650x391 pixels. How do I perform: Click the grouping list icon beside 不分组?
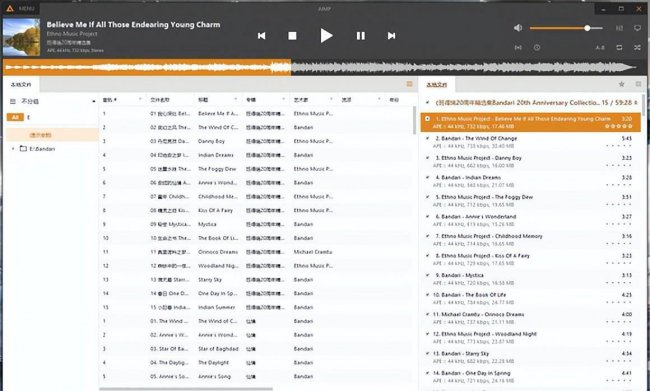pos(13,101)
